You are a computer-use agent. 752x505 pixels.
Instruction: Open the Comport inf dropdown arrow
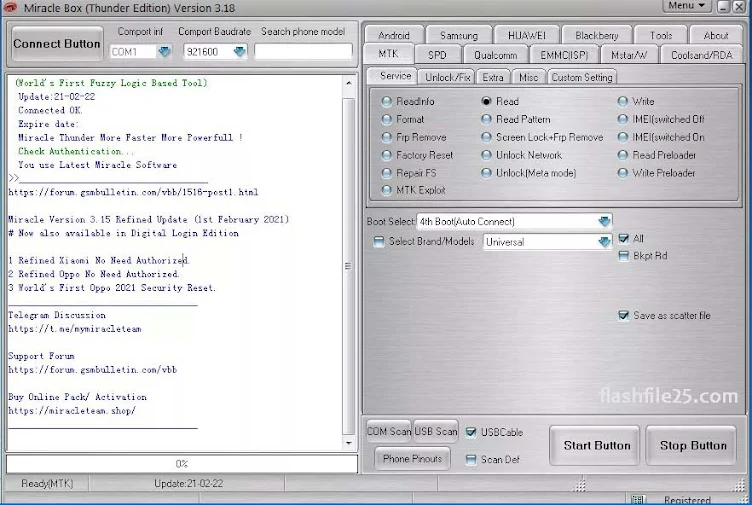coord(164,51)
